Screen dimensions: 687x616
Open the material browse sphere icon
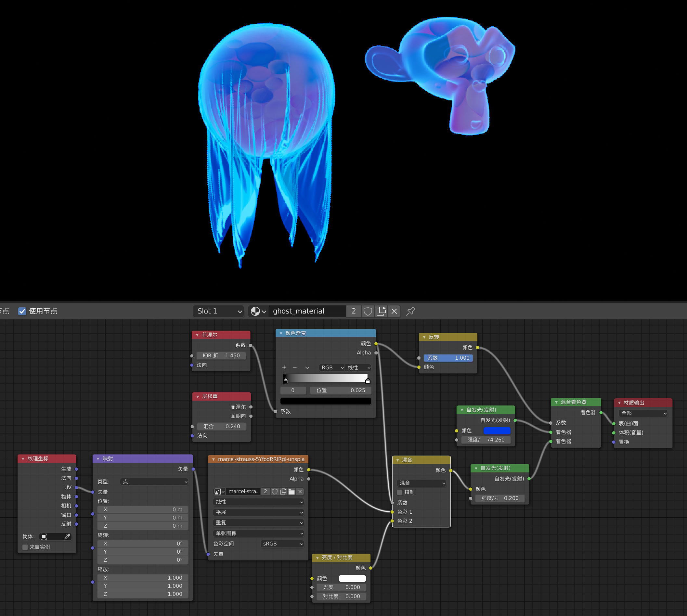click(x=256, y=311)
